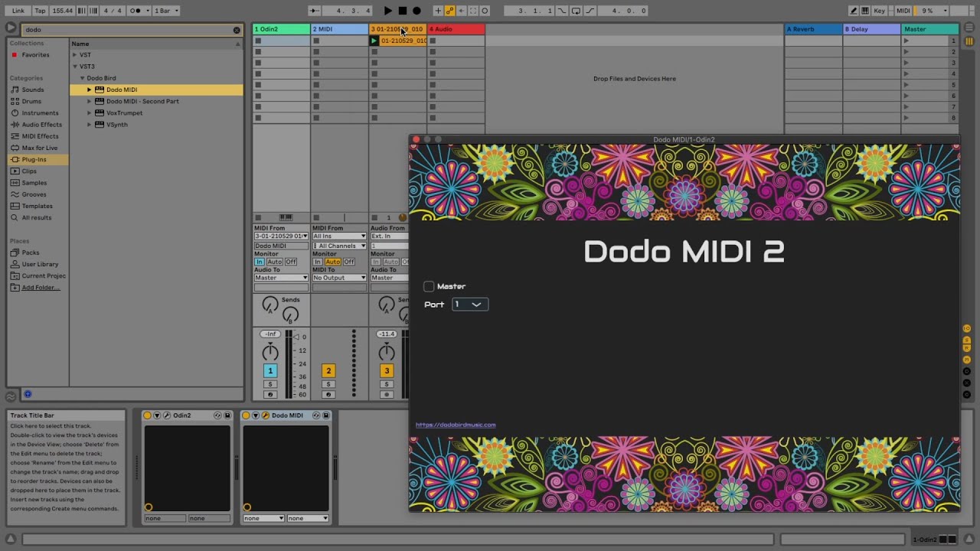Toggle the Loop switch in transport

(576, 11)
